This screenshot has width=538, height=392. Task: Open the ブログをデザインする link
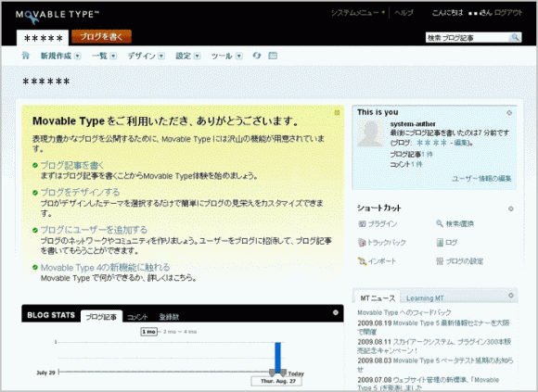(81, 192)
